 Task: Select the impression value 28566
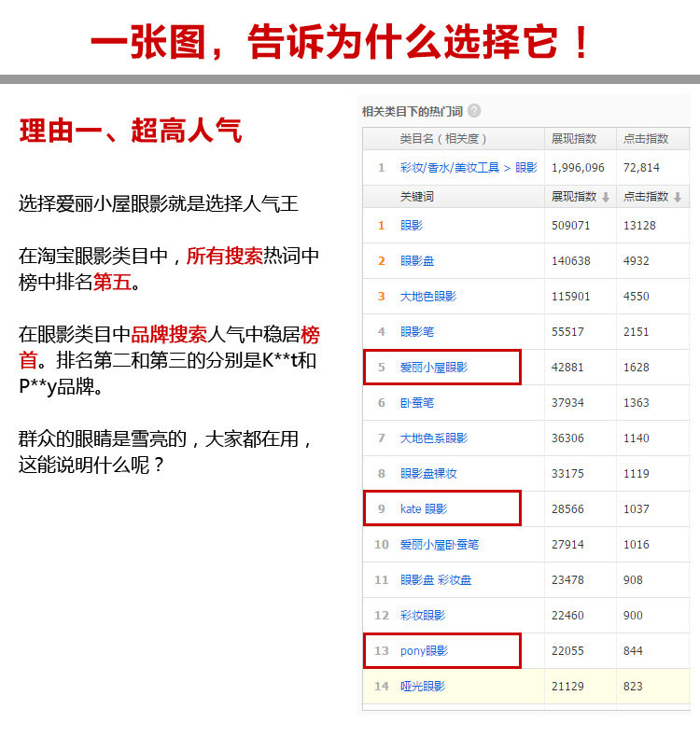[x=567, y=509]
